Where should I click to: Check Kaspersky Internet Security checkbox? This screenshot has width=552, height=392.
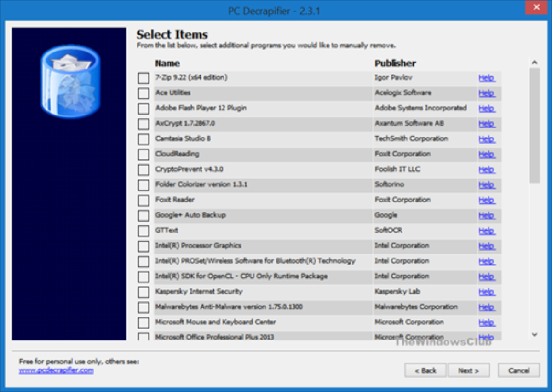[144, 292]
